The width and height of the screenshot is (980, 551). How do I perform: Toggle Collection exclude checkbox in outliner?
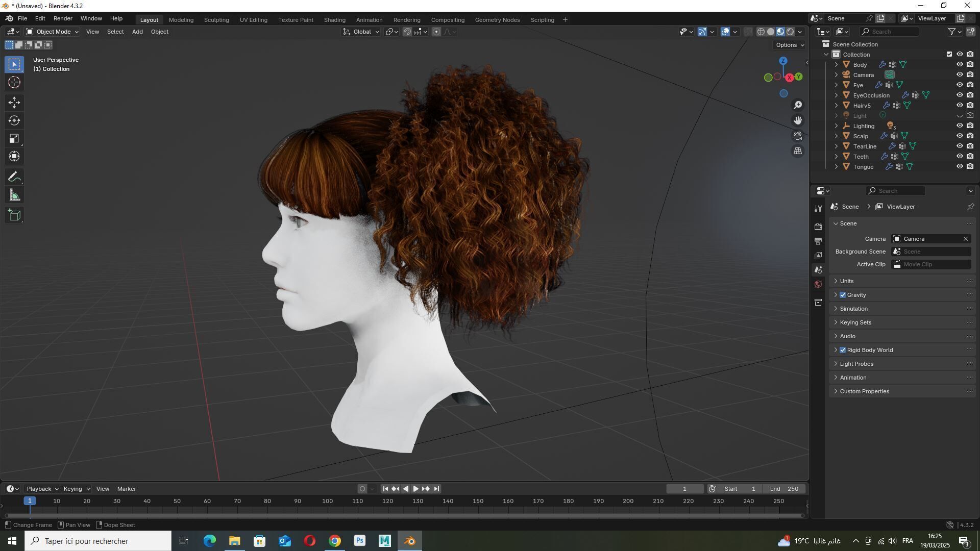tap(949, 55)
